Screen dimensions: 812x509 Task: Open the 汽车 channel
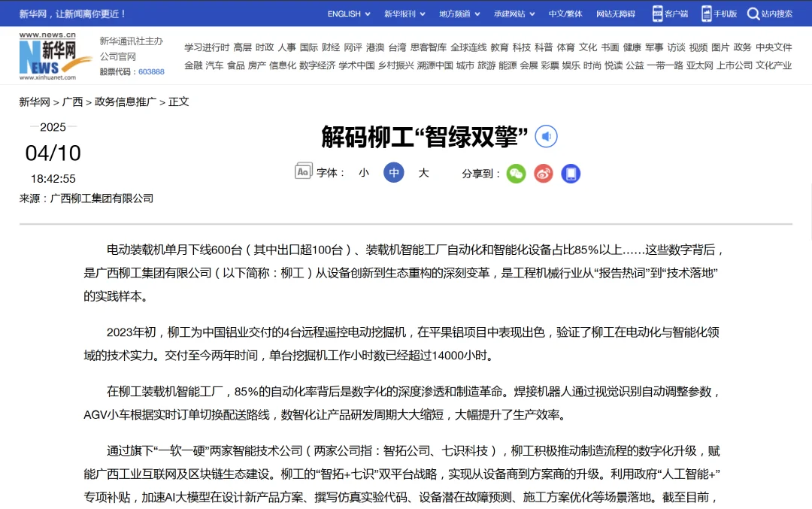click(214, 65)
